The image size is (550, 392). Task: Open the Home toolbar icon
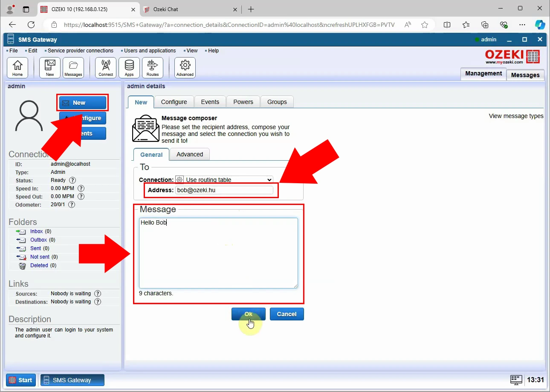(x=17, y=68)
